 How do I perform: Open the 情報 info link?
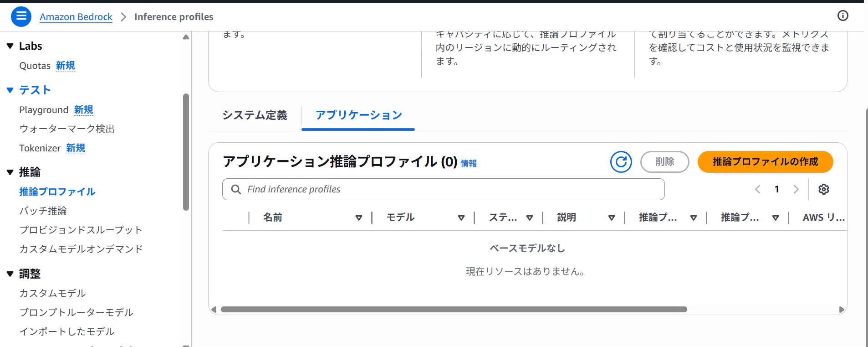(469, 163)
